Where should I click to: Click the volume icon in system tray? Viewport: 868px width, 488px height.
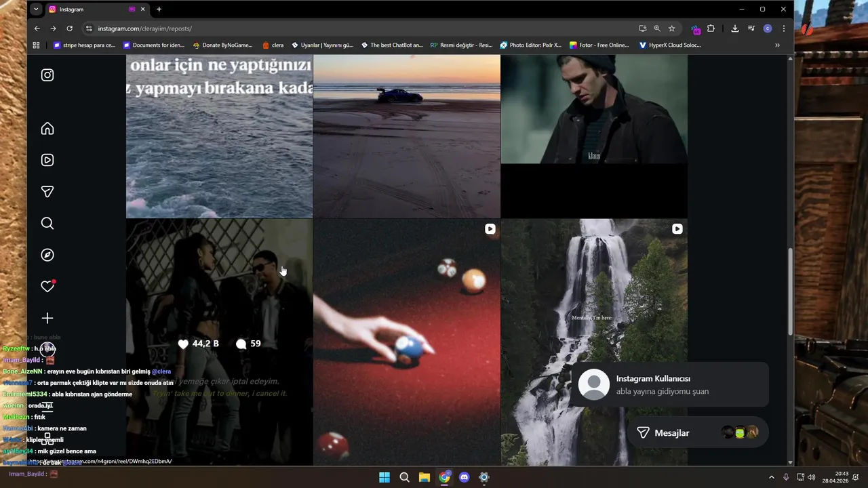point(812,477)
